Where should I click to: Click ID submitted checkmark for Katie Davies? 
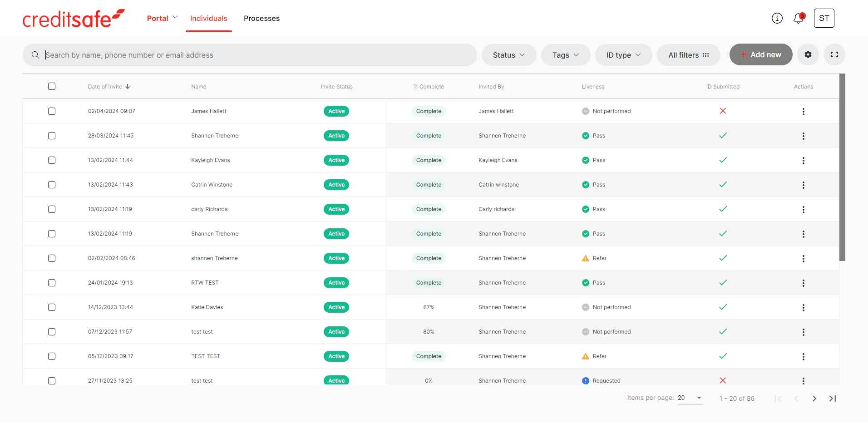point(723,307)
